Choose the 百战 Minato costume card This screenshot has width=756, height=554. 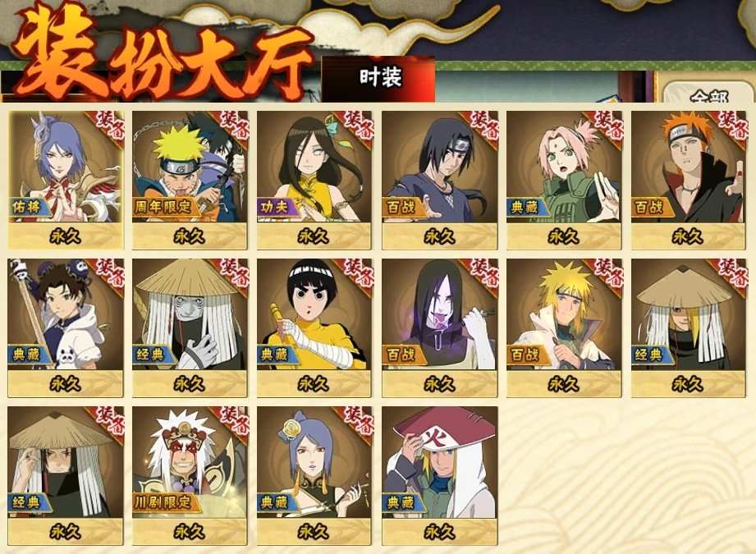(564, 327)
